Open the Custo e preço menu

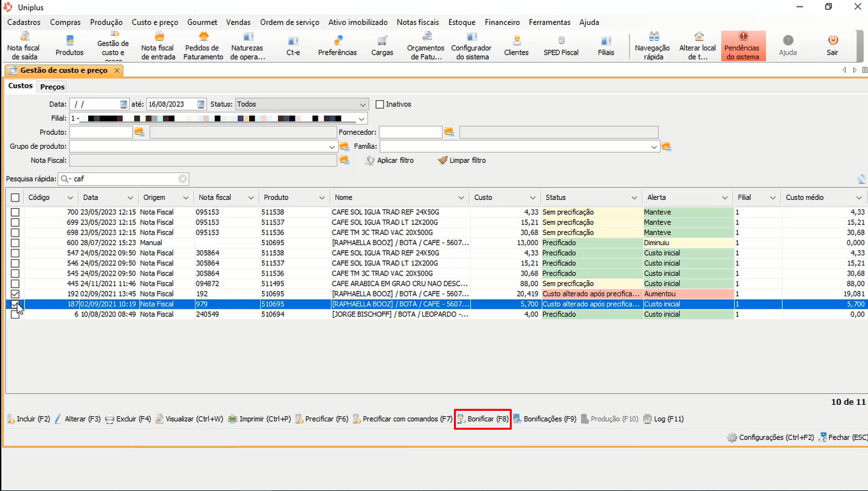click(x=155, y=22)
